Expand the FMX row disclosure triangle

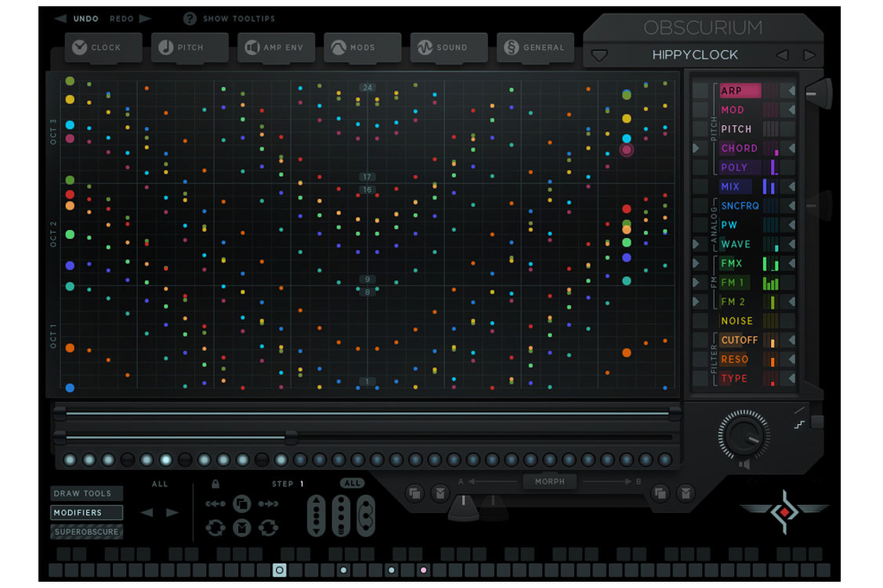click(x=697, y=263)
